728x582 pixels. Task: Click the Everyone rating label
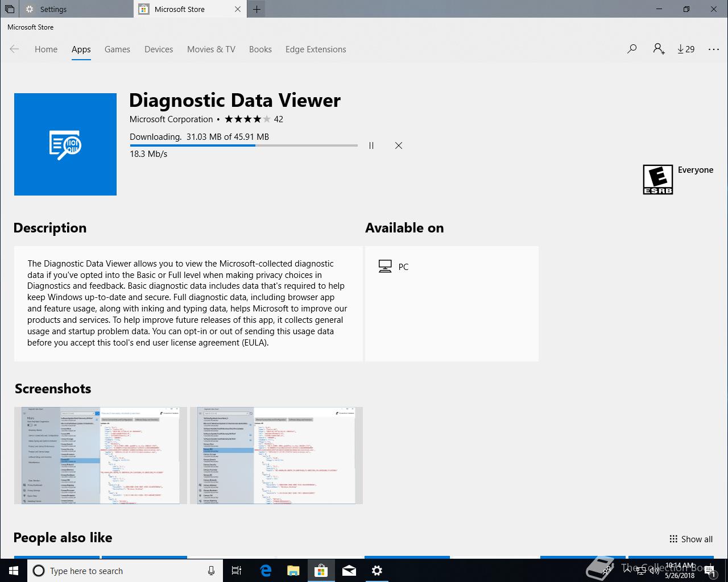pyautogui.click(x=696, y=170)
